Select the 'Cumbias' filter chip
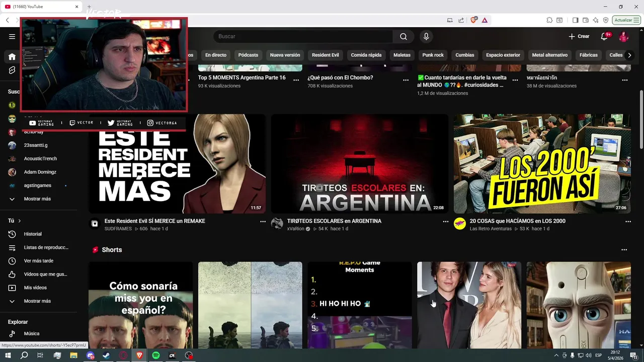Image resolution: width=644 pixels, height=362 pixels. 465,55
